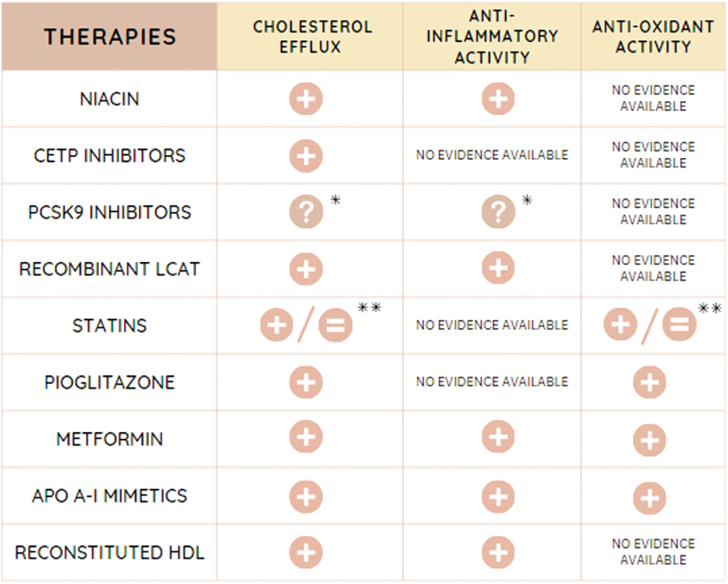The width and height of the screenshot is (728, 584).
Task: Click Metformin anti-inflammatory plus icon
Action: [498, 437]
